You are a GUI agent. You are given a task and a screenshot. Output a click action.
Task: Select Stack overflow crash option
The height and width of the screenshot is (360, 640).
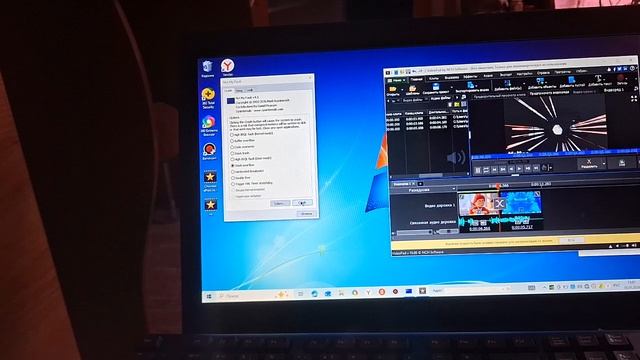pyautogui.click(x=243, y=165)
